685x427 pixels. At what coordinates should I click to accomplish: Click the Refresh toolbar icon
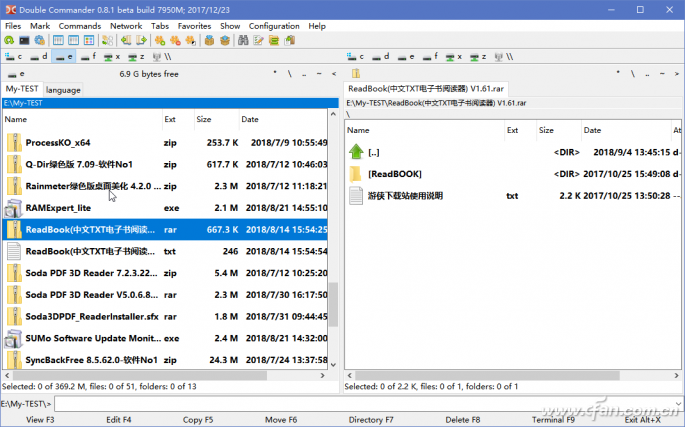coord(9,41)
